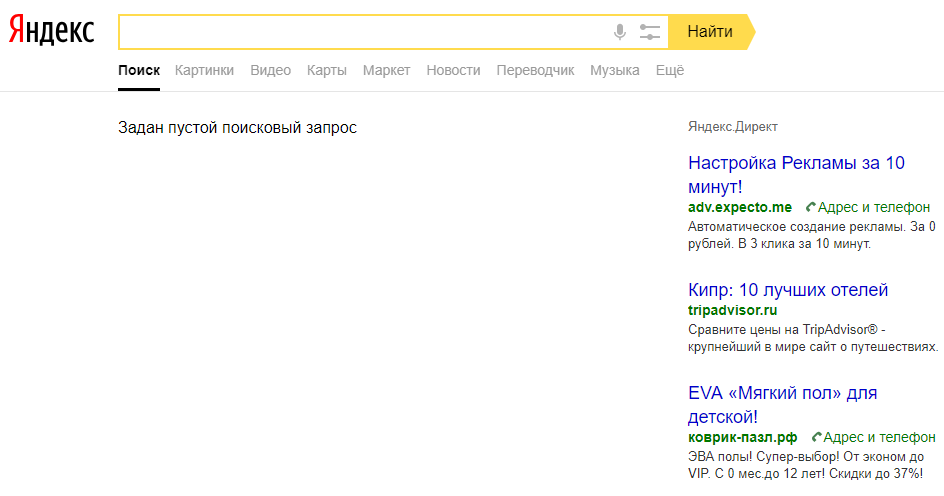Focus the Yandex search input field

click(364, 32)
